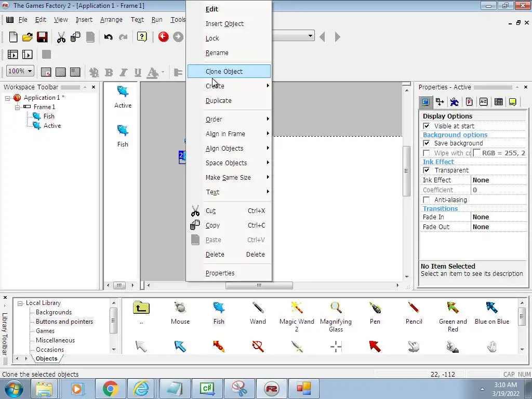Toggle Bold text formatting icon
The width and height of the screenshot is (532, 399).
pyautogui.click(x=109, y=72)
